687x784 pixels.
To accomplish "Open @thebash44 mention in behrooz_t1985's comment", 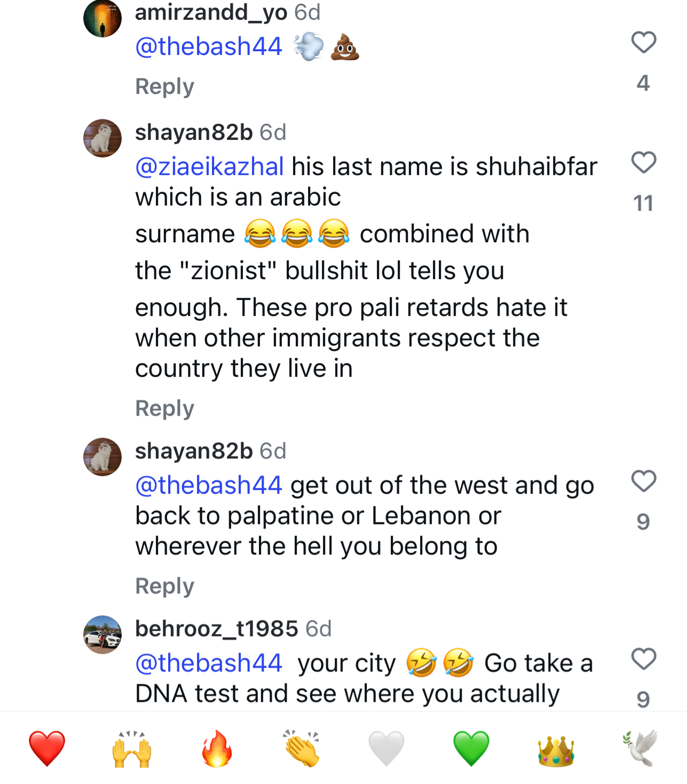I will click(x=208, y=663).
